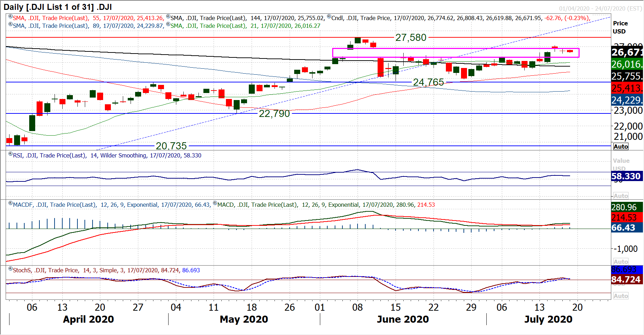Click the 'April 2020' month label

88,319
